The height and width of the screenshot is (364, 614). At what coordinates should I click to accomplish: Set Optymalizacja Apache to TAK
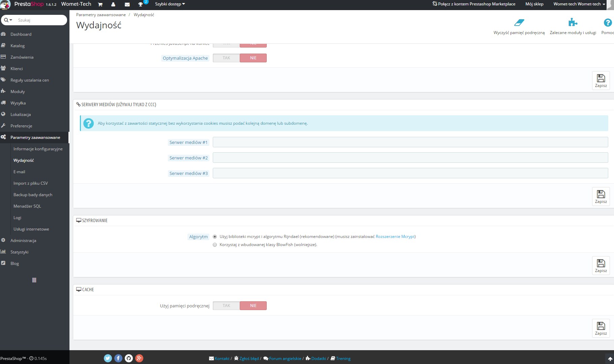pos(226,58)
